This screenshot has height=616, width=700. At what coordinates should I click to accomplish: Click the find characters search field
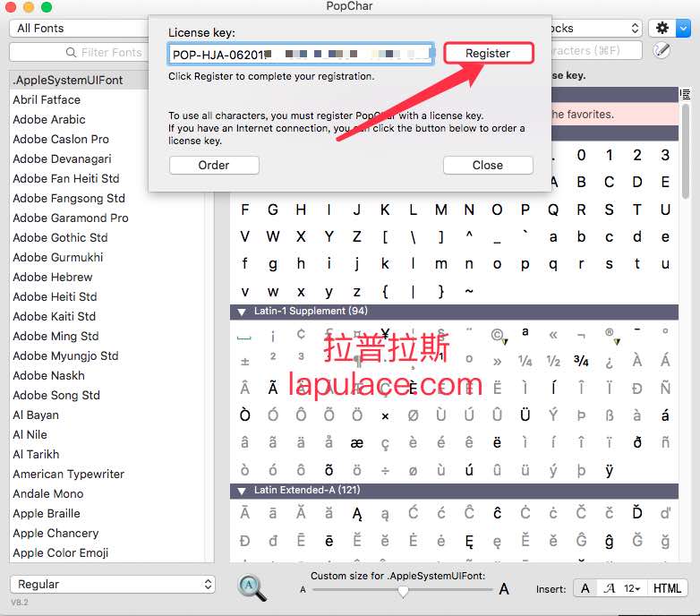tap(596, 50)
